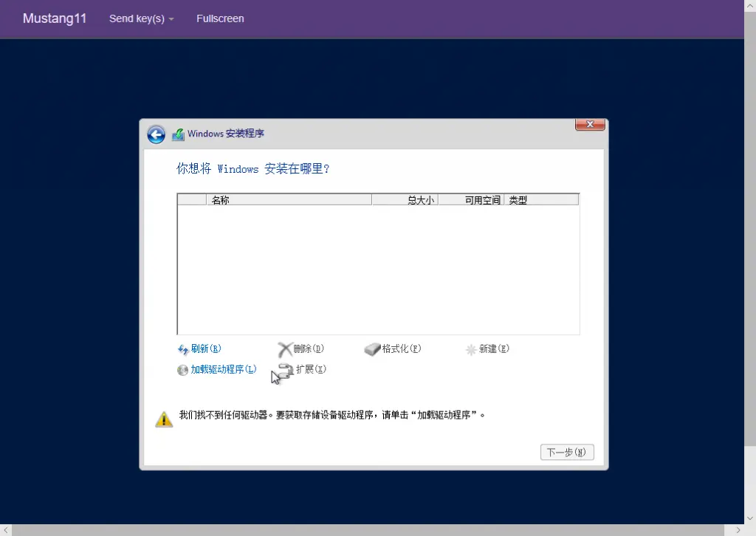Click the Windows 安装程序 title text
This screenshot has width=756, height=536.
(x=226, y=134)
